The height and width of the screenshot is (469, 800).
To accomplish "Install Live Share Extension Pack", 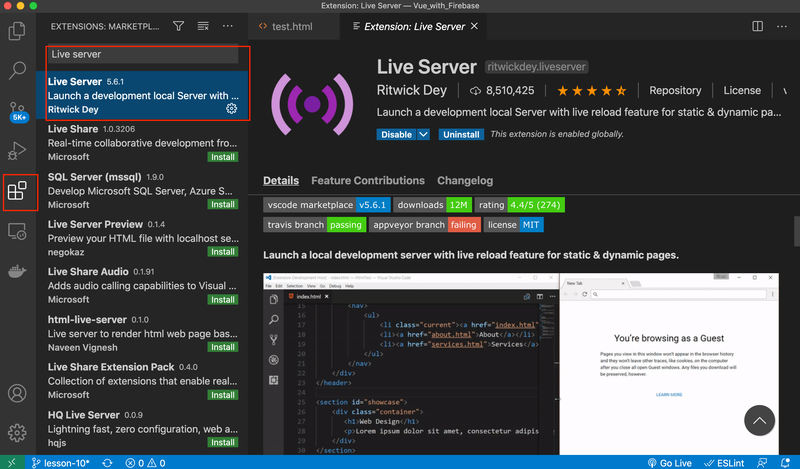I will 223,395.
